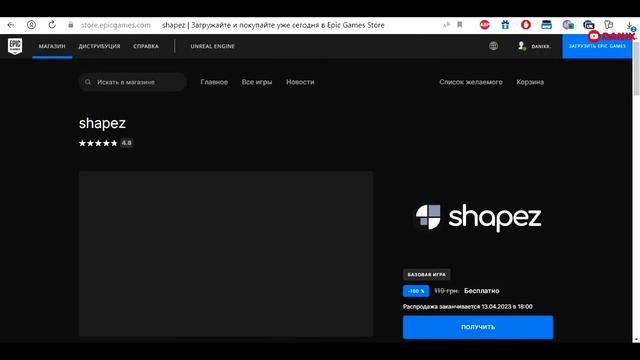Focus the Искать в магазине search field
The width and height of the screenshot is (640, 360).
[x=133, y=82]
